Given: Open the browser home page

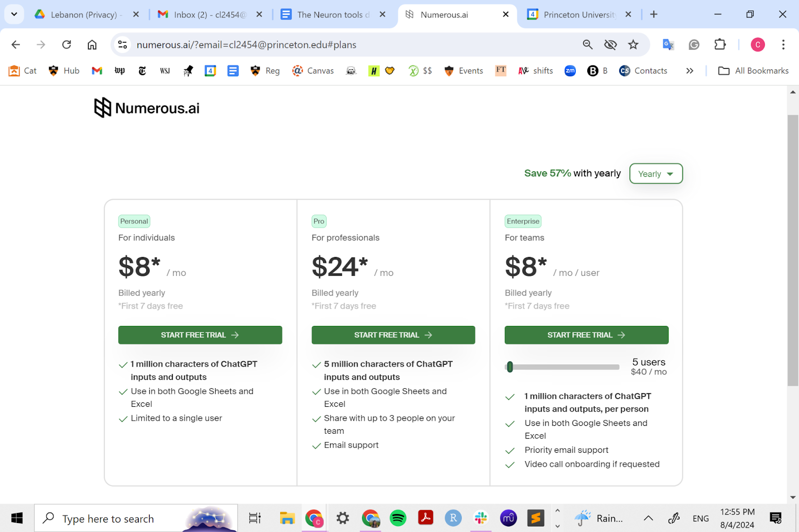Looking at the screenshot, I should (x=92, y=45).
